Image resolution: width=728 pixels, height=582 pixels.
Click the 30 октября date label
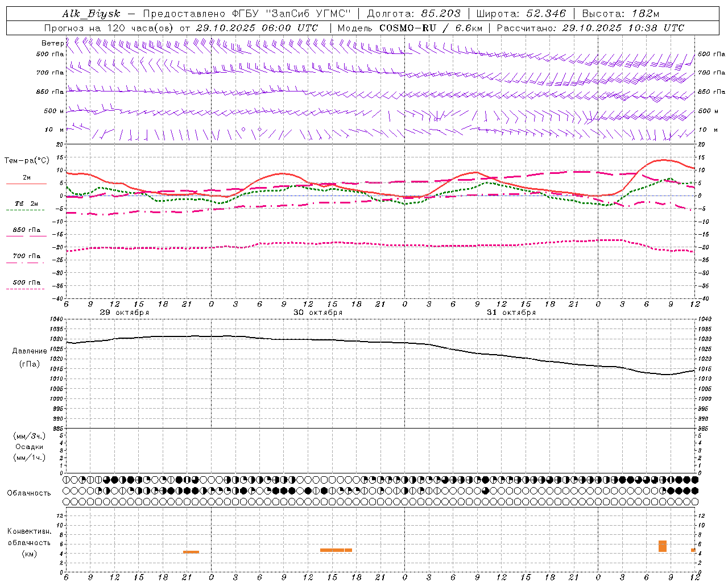(x=318, y=313)
